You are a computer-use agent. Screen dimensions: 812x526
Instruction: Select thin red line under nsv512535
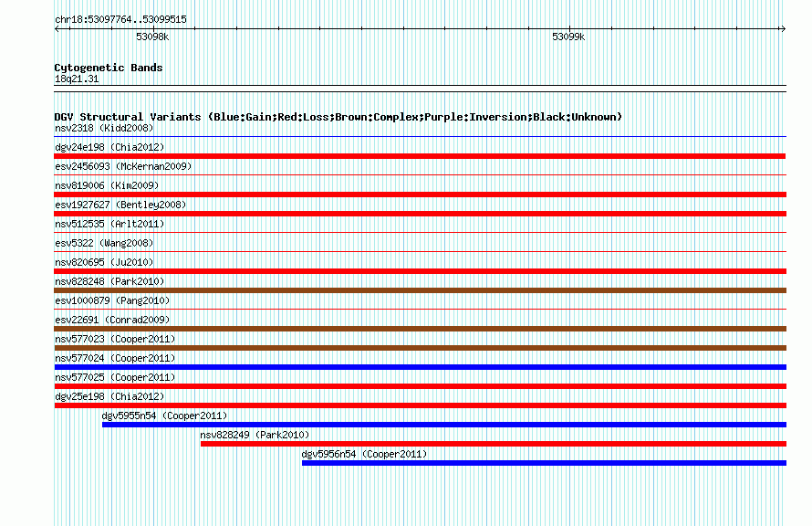click(420, 233)
